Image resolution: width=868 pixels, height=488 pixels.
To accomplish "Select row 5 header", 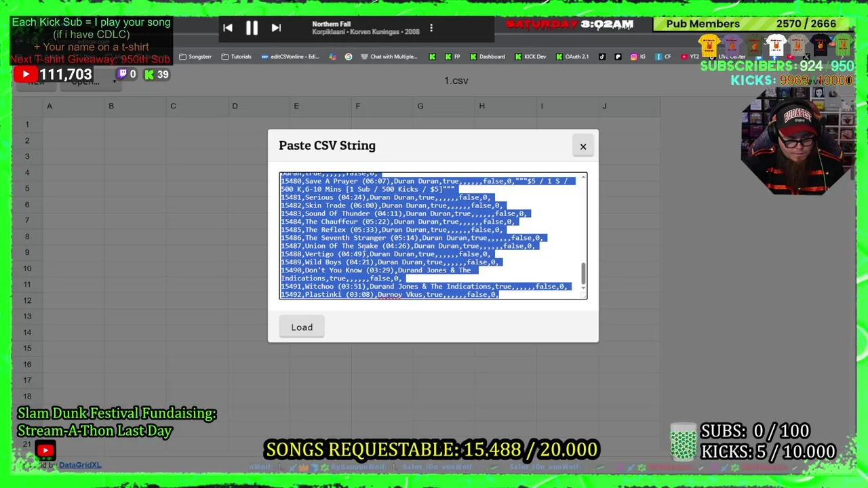I will tap(28, 188).
